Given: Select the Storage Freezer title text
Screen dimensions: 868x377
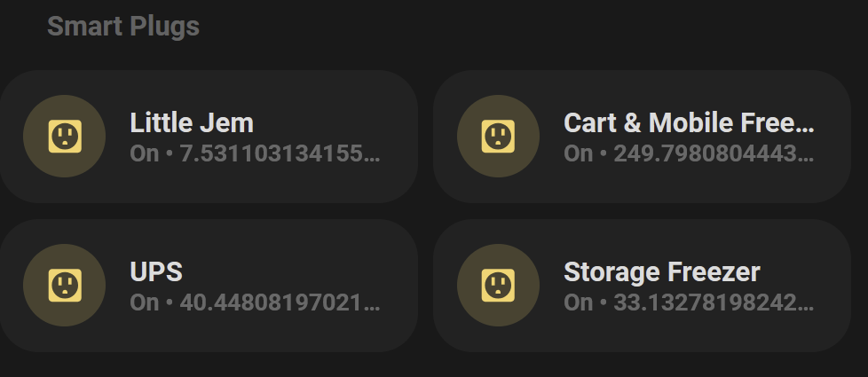Looking at the screenshot, I should (x=661, y=271).
